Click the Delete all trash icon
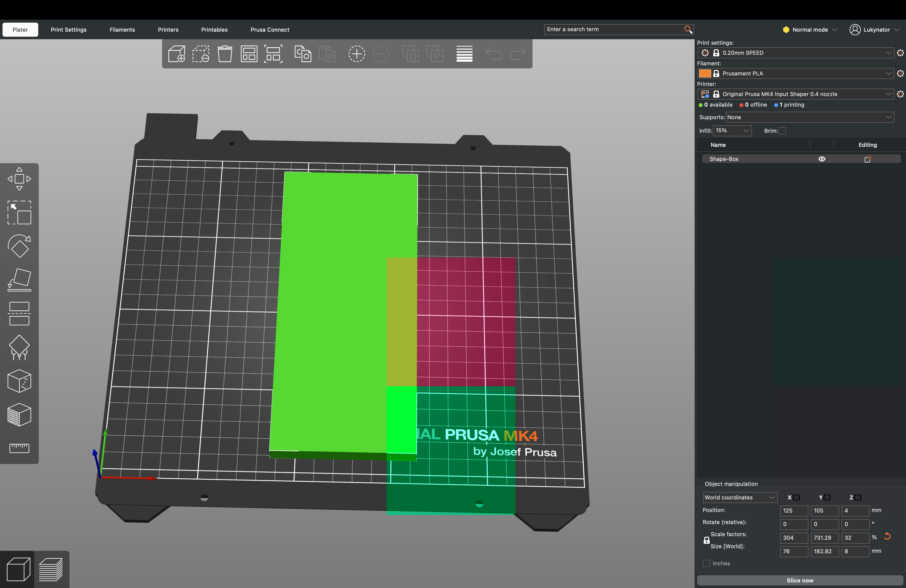This screenshot has height=588, width=906. (x=225, y=54)
